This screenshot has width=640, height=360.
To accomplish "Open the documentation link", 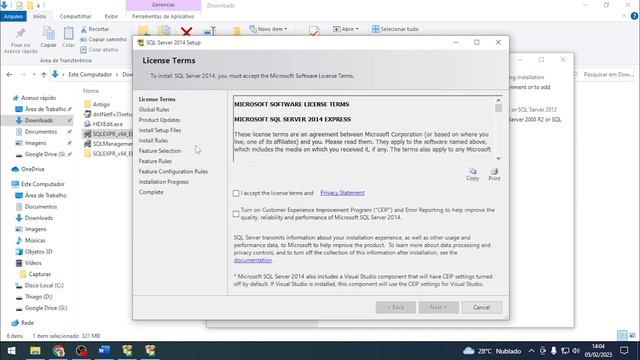I will pyautogui.click(x=253, y=260).
